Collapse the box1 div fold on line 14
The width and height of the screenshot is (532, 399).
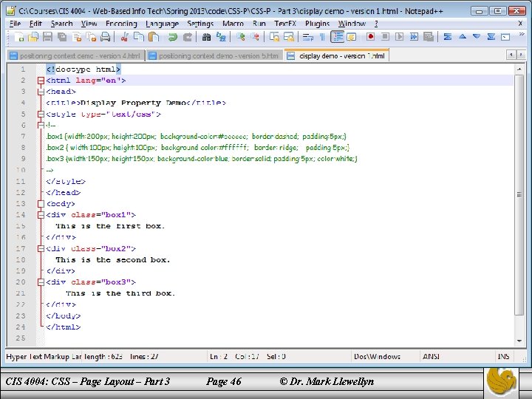point(41,215)
